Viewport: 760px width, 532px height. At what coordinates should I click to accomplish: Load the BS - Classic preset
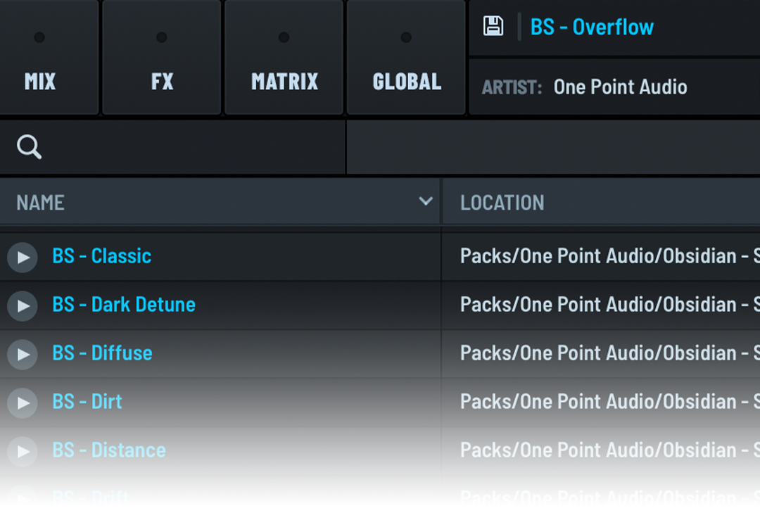click(x=102, y=256)
